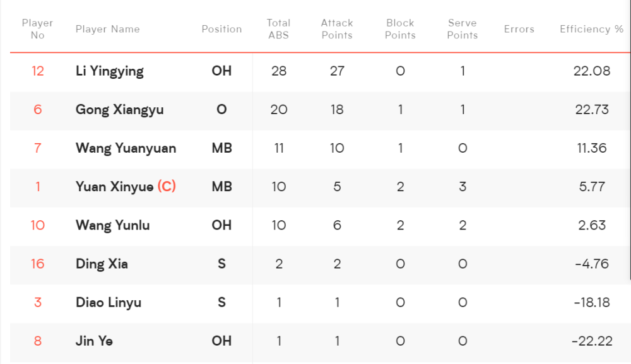Select the Diao Linyu player name

coord(109,302)
